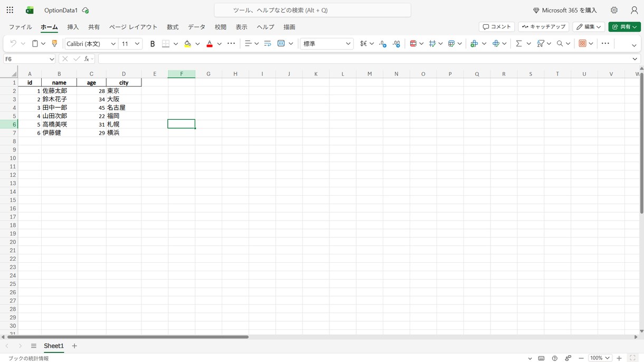Click the Undo arrow icon
The image size is (644, 362).
click(x=13, y=44)
